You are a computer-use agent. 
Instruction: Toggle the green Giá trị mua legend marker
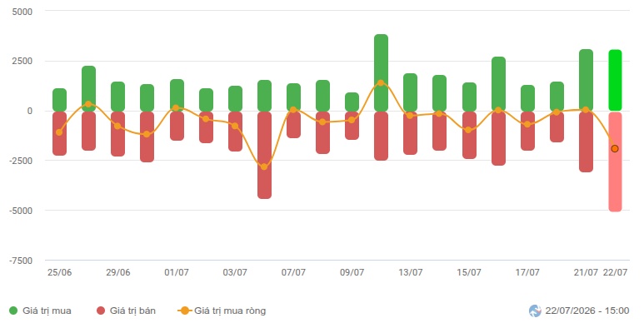tap(13, 311)
